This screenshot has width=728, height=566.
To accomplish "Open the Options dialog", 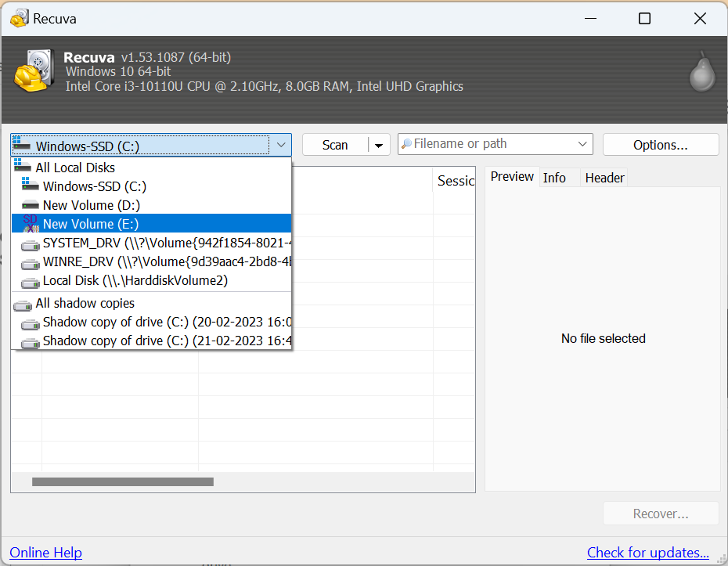I will 660,145.
